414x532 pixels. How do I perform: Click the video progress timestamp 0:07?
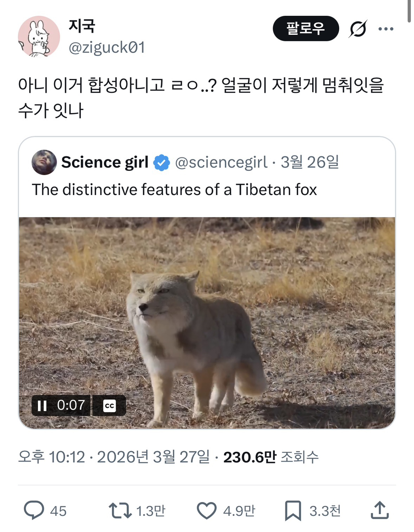coord(71,405)
